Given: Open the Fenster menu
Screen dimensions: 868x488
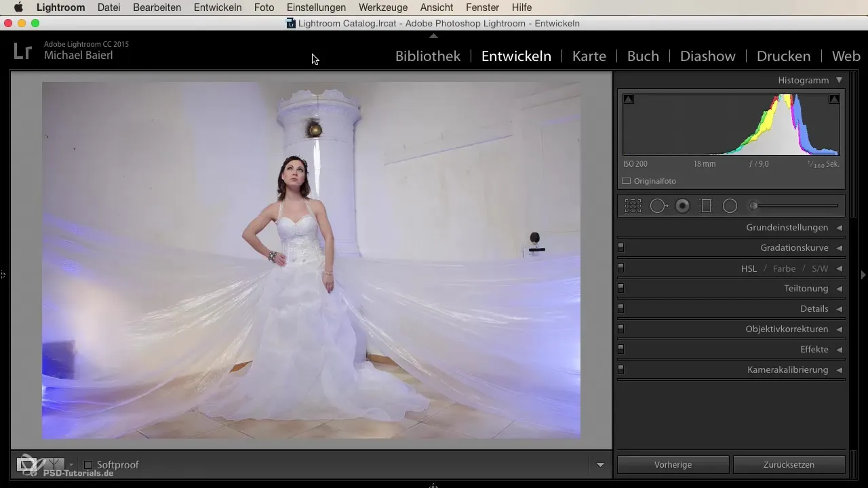Looking at the screenshot, I should 483,7.
